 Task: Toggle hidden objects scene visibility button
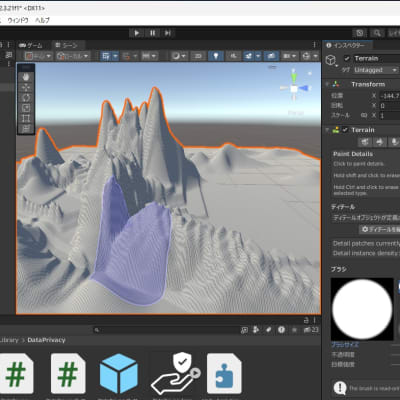[271, 56]
